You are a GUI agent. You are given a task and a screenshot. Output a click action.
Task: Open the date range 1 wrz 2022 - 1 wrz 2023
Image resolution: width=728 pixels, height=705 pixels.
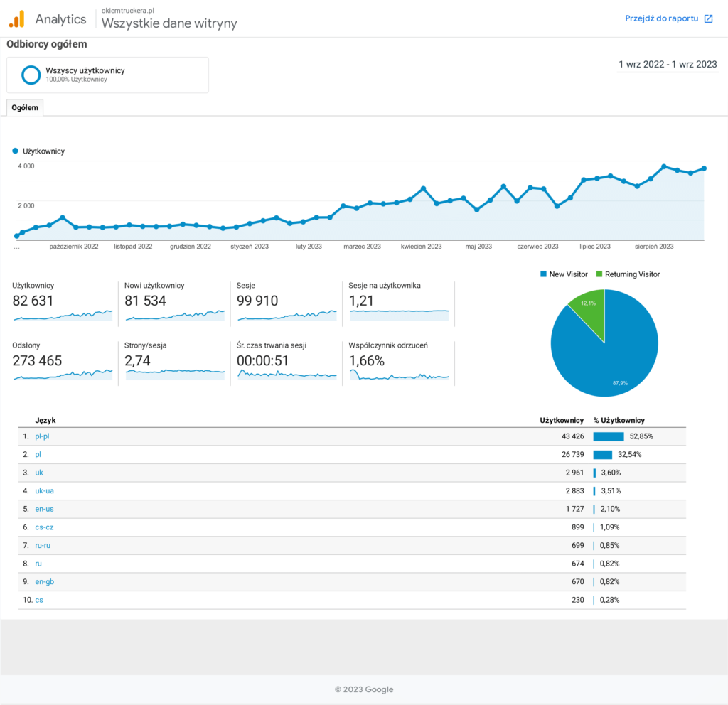click(668, 64)
